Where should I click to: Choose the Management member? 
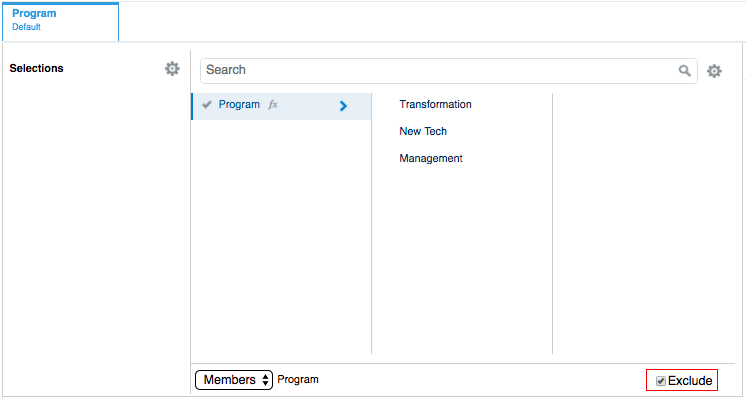click(x=431, y=158)
